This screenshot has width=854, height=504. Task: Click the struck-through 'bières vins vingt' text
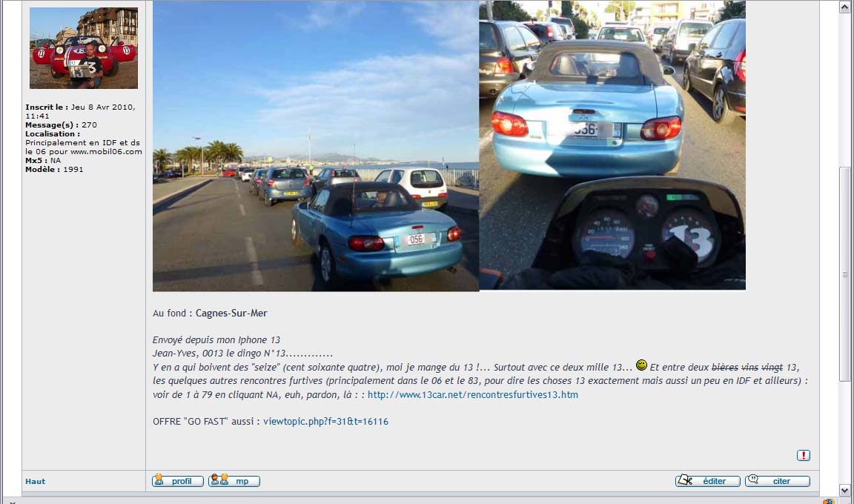tap(747, 368)
